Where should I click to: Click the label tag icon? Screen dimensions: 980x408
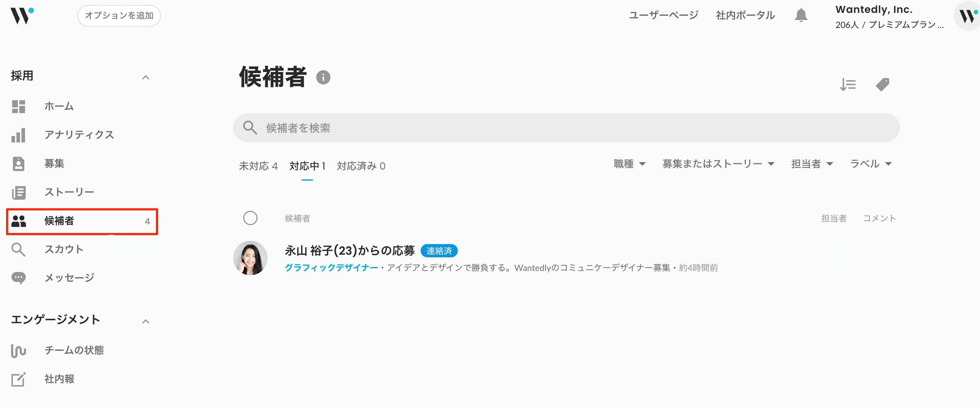[882, 84]
